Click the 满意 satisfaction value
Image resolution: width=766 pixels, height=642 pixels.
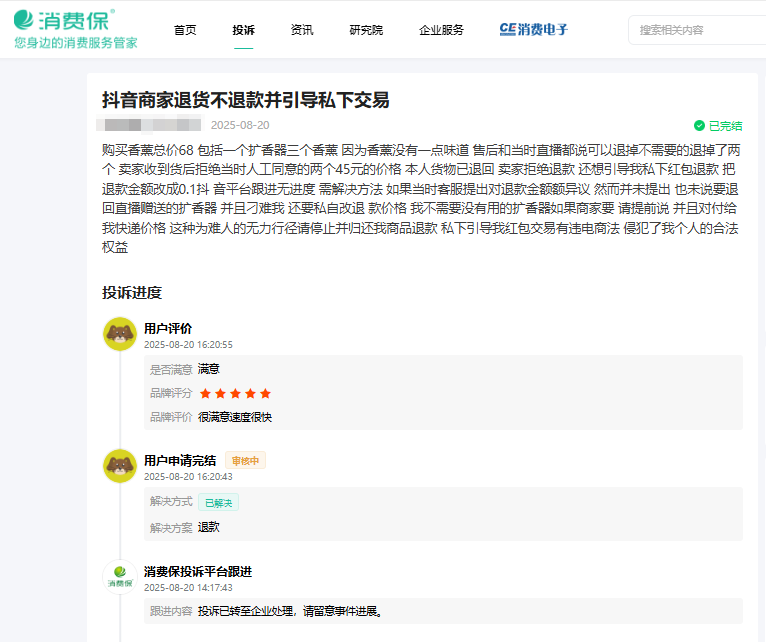click(x=209, y=369)
